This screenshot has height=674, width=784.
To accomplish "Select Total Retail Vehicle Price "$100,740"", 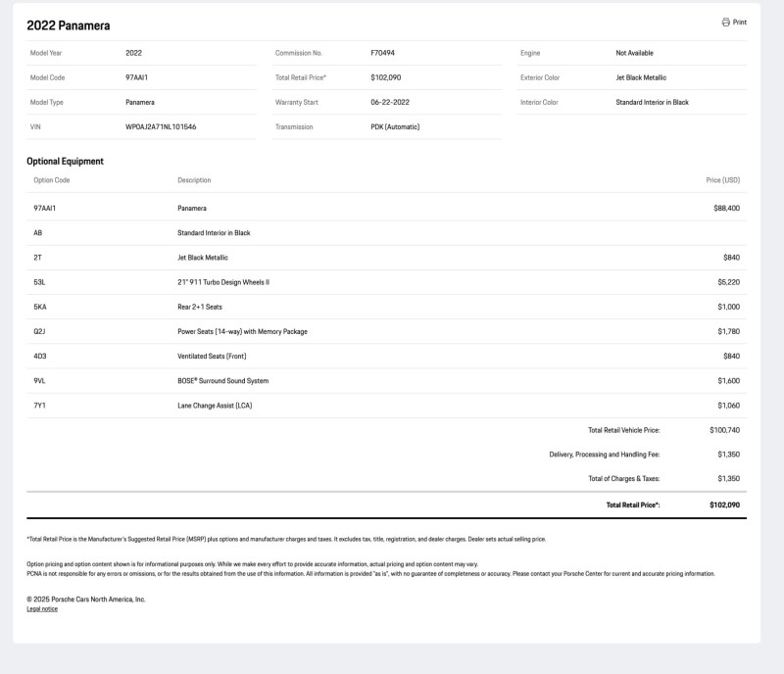I will (724, 430).
